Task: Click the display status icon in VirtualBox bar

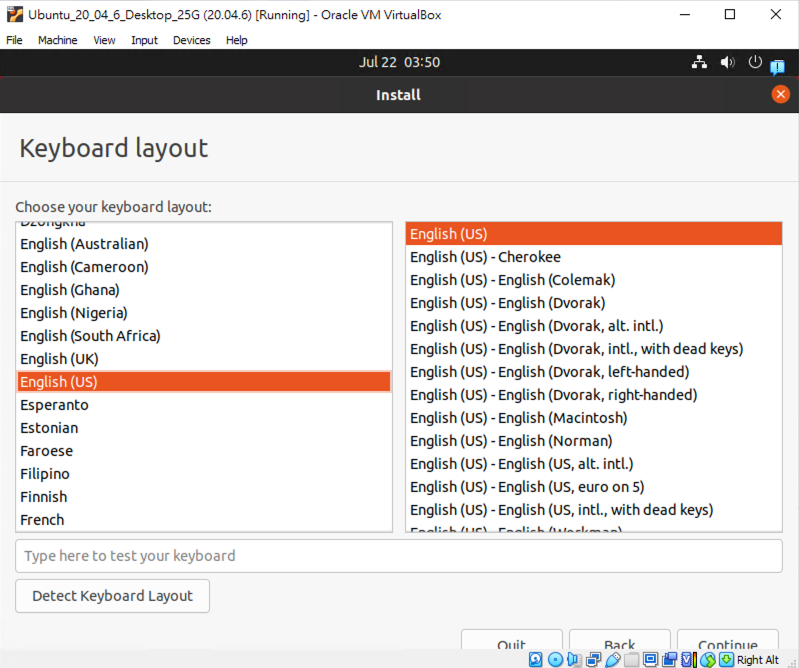Action: click(650, 659)
